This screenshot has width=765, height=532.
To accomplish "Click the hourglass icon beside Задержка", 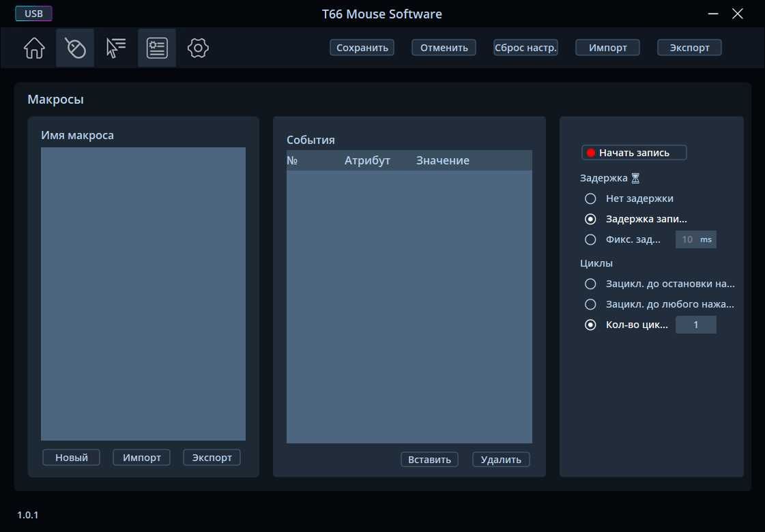I will [x=635, y=178].
